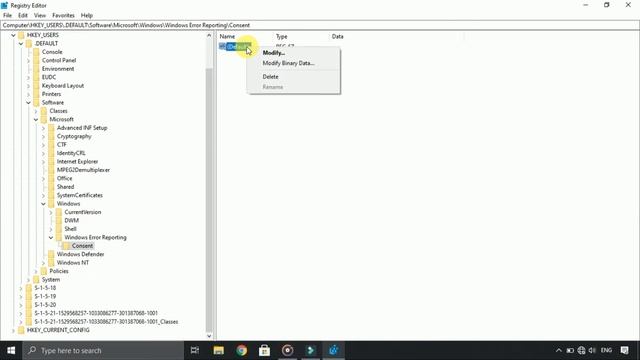This screenshot has height=360, width=640.
Task: Click the Registry Editor taskbar icon
Action: click(x=333, y=351)
